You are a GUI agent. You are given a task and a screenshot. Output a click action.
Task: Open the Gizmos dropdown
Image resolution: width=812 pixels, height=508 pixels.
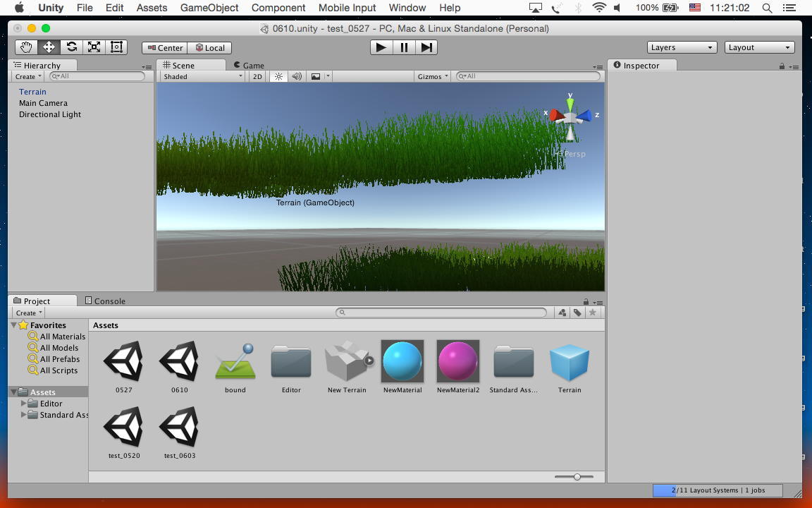pyautogui.click(x=432, y=76)
